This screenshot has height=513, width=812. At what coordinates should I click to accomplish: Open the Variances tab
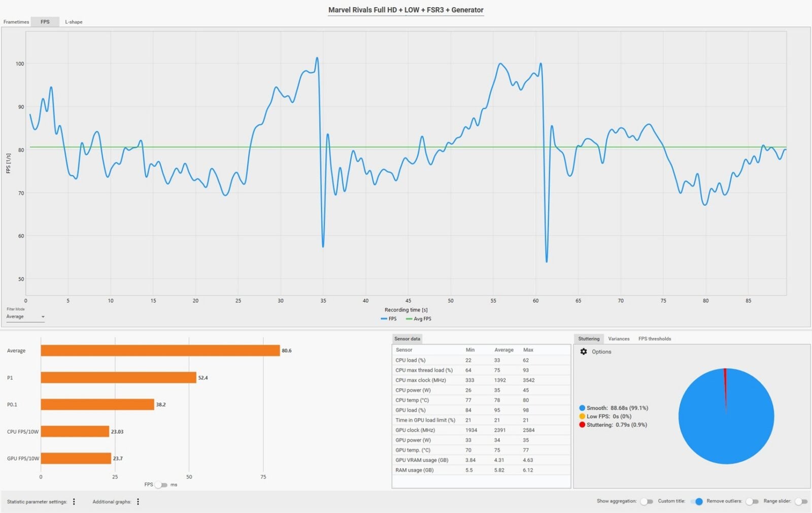[619, 339]
